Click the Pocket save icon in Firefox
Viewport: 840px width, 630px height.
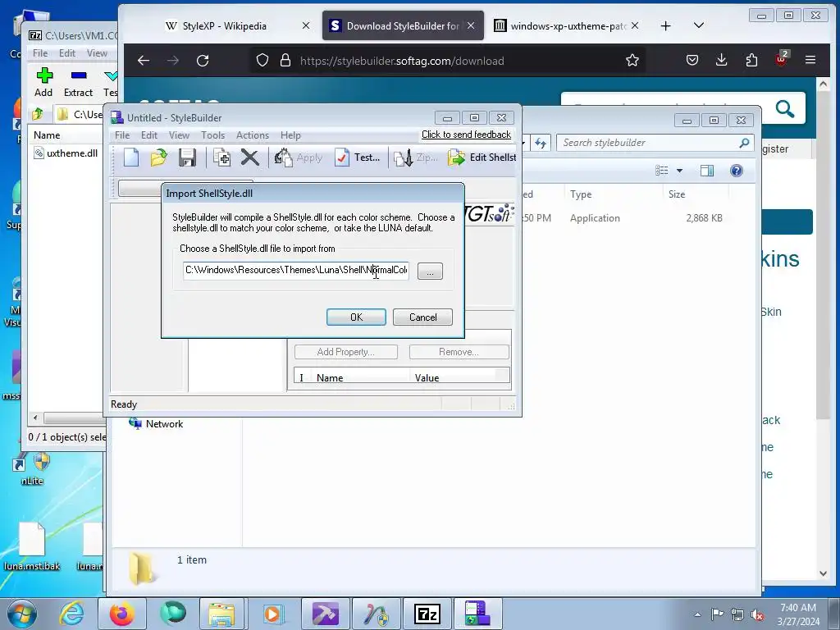coord(692,61)
